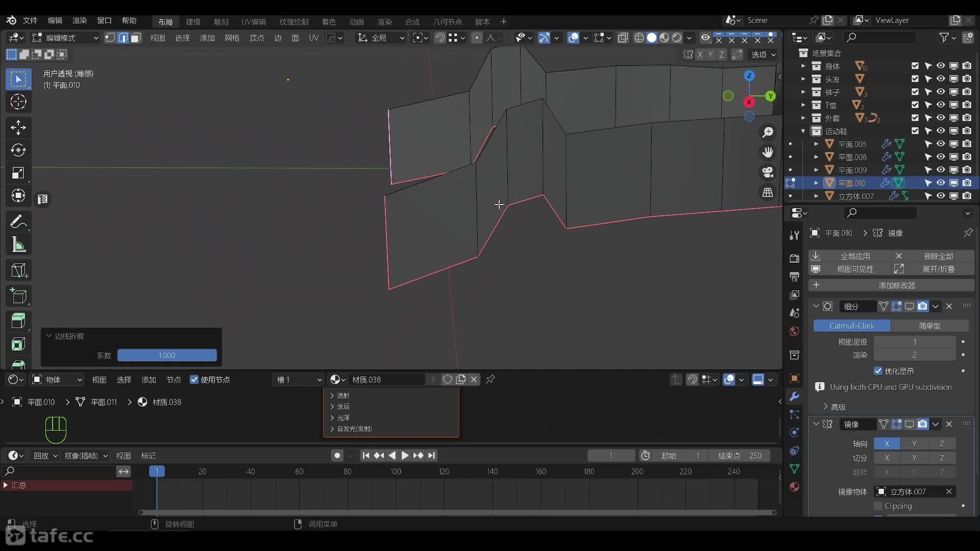Open 网格 menu in viewport header

[232, 38]
